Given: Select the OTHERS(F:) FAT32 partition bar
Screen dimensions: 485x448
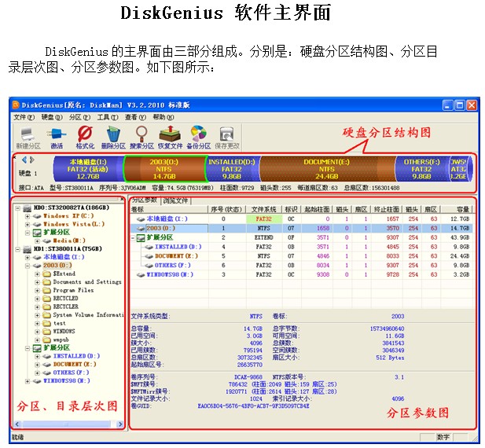Looking at the screenshot, I should pyautogui.click(x=421, y=169).
